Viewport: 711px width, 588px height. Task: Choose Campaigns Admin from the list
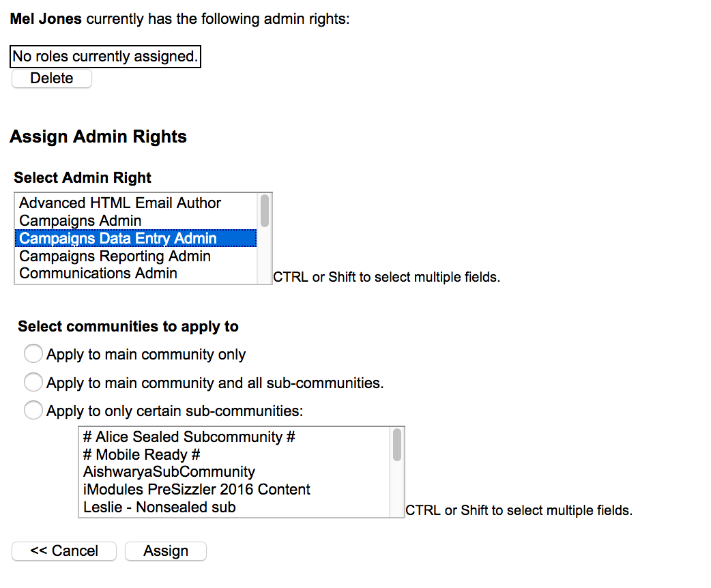[x=81, y=221]
